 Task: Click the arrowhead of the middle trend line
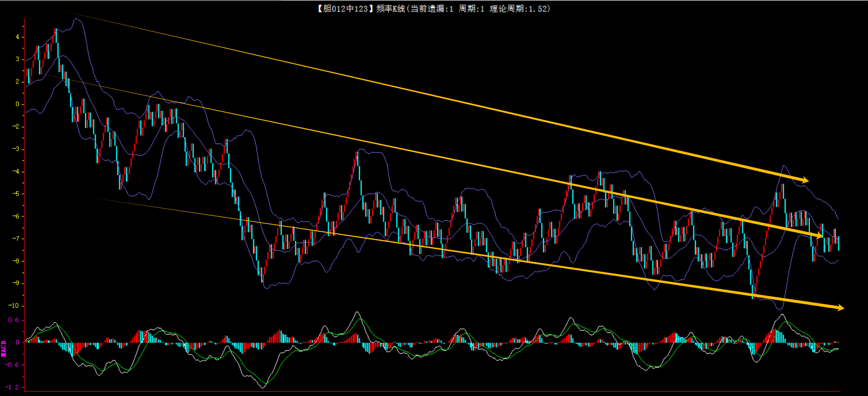pyautogui.click(x=819, y=236)
